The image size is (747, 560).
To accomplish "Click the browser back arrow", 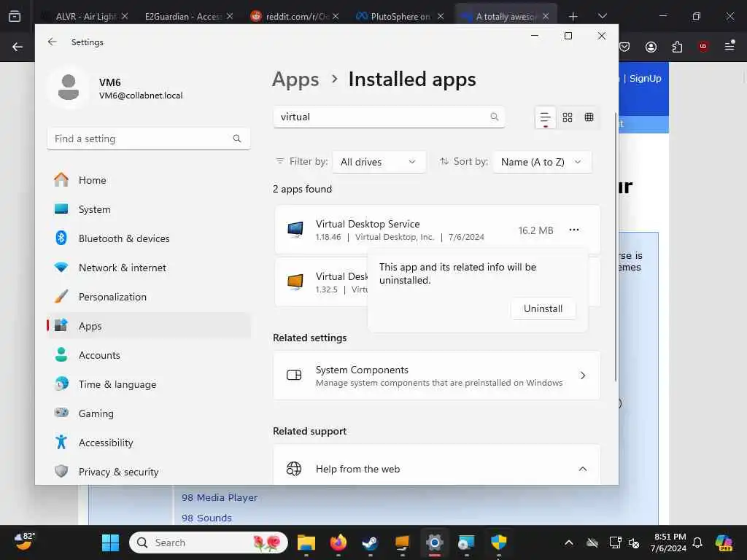I will tap(18, 47).
